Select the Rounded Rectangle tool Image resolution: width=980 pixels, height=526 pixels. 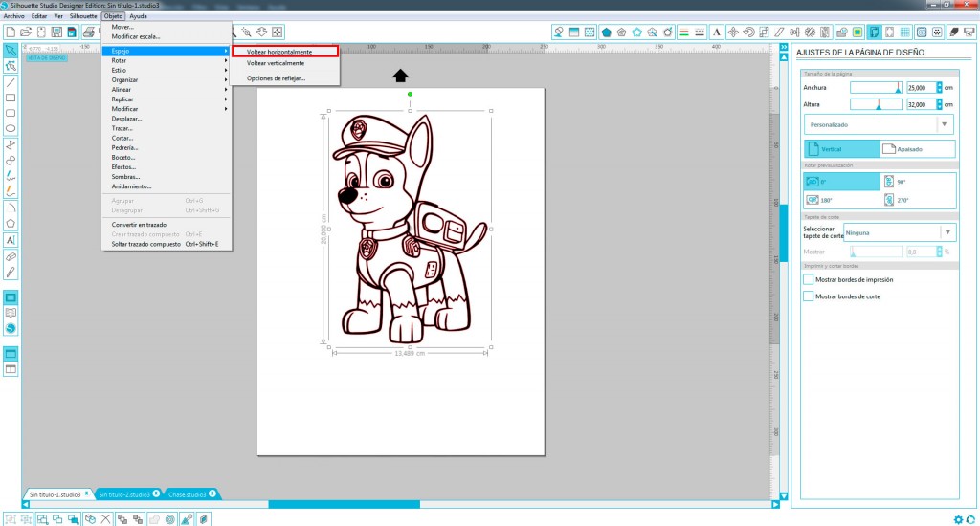point(11,113)
